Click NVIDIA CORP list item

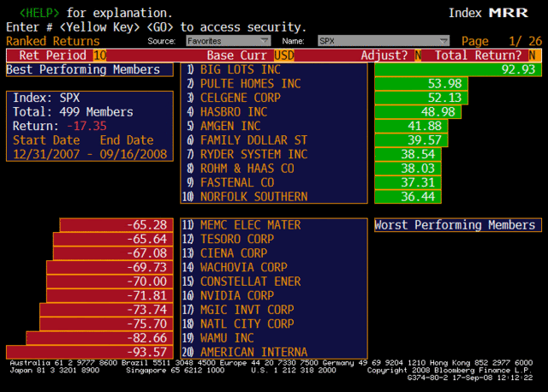point(236,295)
